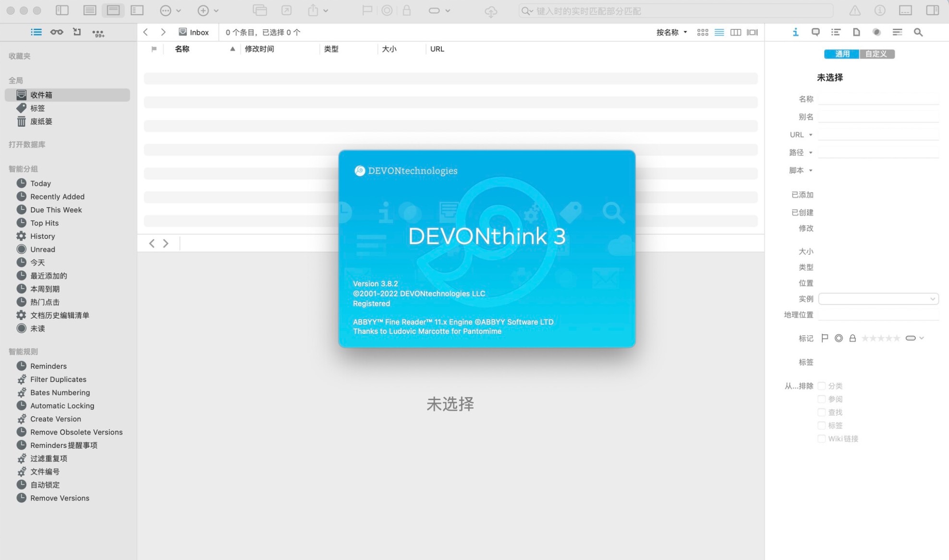Switch item list to grid view
The width and height of the screenshot is (949, 560).
tap(702, 32)
